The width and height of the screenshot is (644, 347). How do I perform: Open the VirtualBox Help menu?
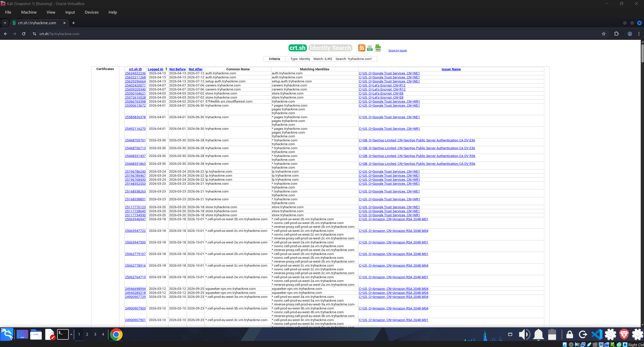113,12
